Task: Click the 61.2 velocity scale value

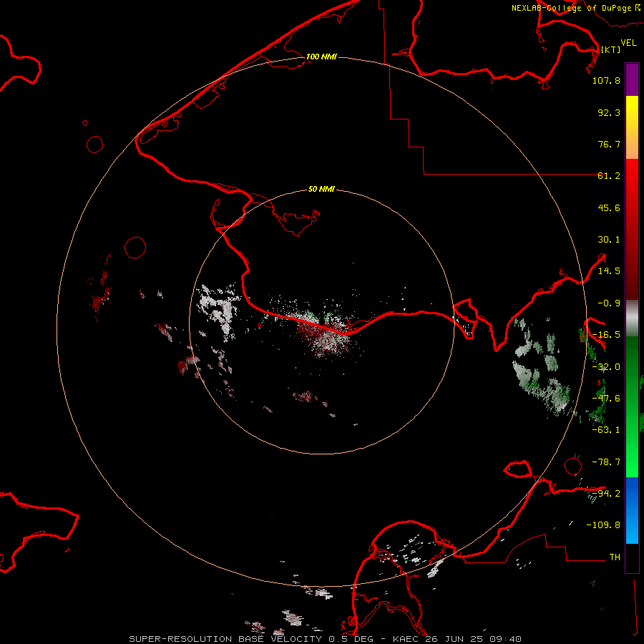Action: click(x=609, y=176)
